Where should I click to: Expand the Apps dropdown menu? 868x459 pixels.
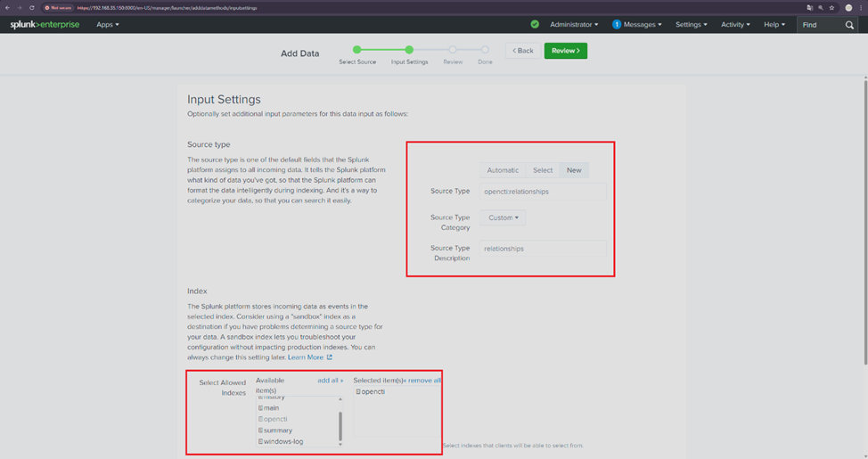(x=108, y=25)
